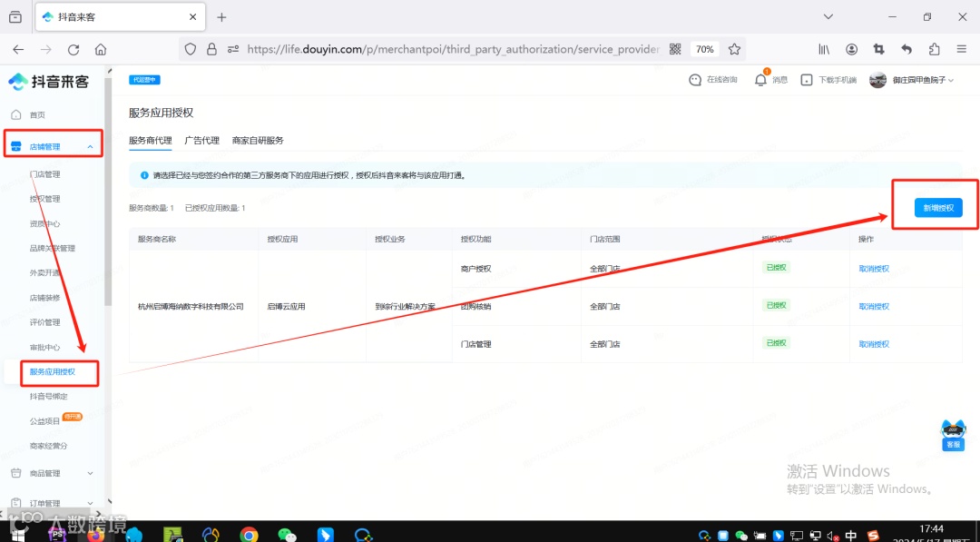Image resolution: width=980 pixels, height=542 pixels.
Task: Open the extensions puzzle icon
Action: click(935, 49)
